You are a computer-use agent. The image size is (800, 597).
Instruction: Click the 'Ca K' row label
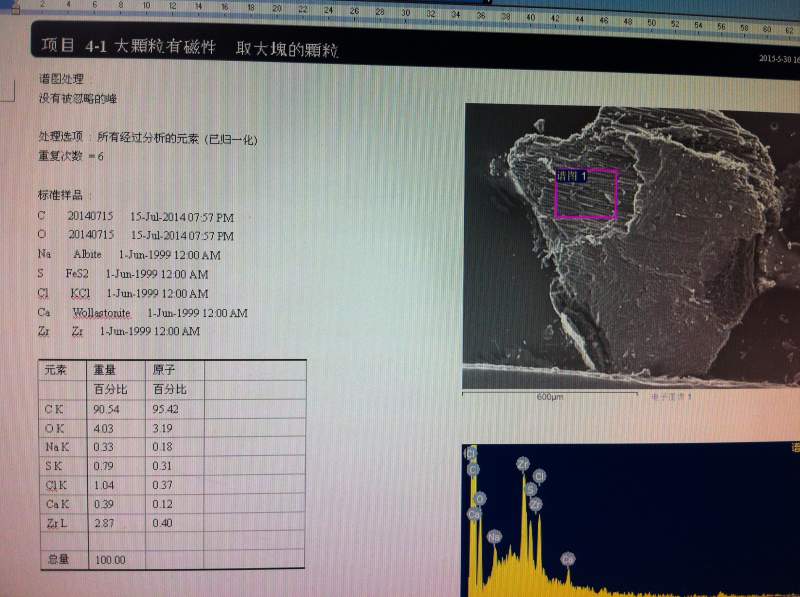[58, 504]
